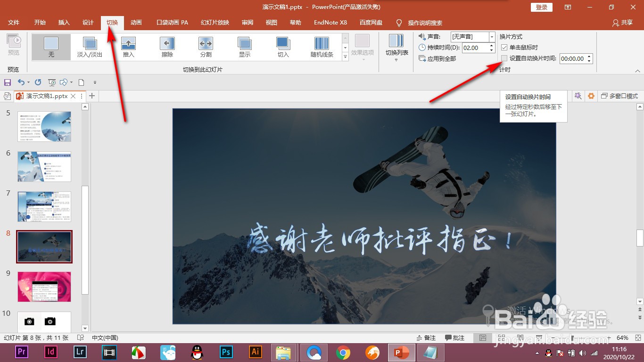Click the shapes icon in quick access toolbar
Viewport: 644px width, 362px height.
coord(64,82)
